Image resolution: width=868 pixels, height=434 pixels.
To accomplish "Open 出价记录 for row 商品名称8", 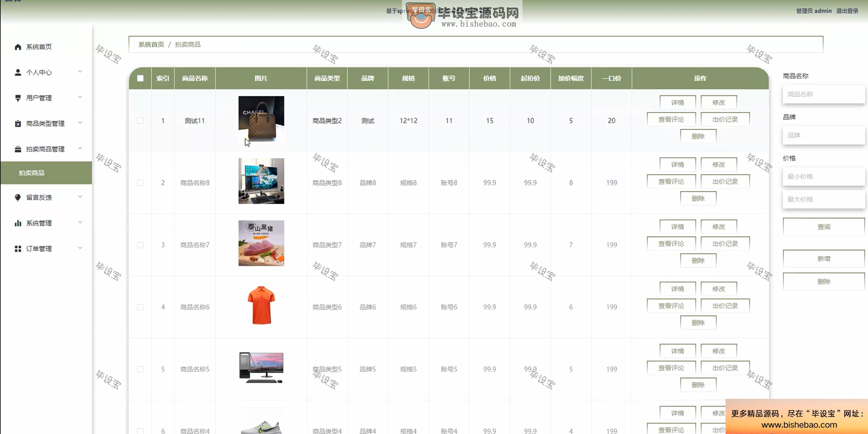I will (x=725, y=181).
